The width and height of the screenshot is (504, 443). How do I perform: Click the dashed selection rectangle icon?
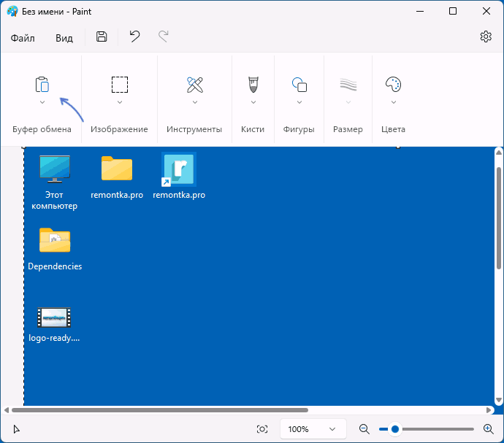(120, 85)
